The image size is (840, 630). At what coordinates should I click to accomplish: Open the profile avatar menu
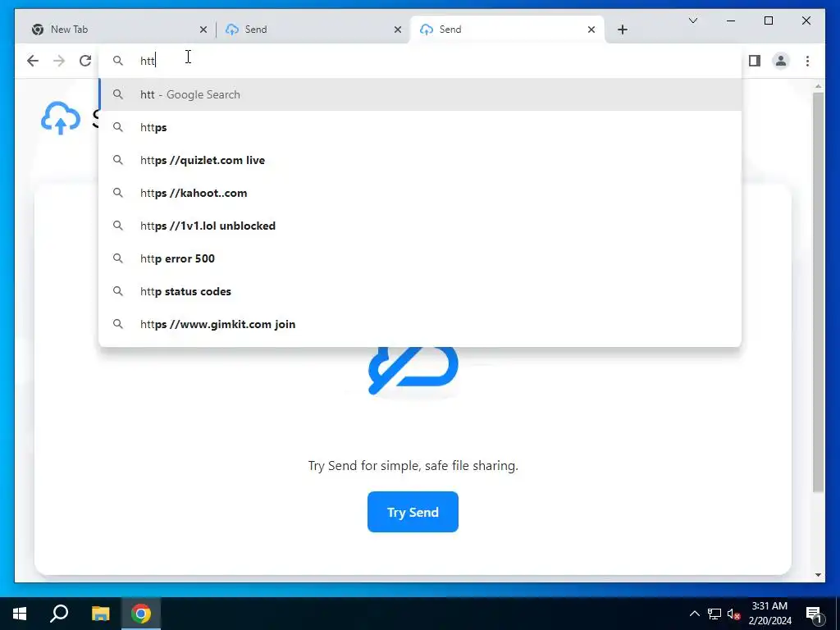[x=781, y=61]
